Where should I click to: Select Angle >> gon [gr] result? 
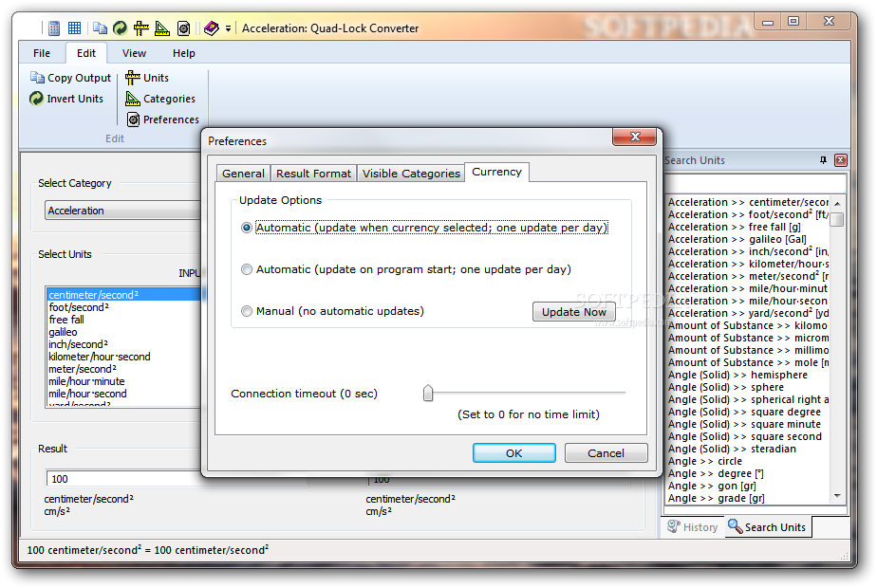click(748, 486)
